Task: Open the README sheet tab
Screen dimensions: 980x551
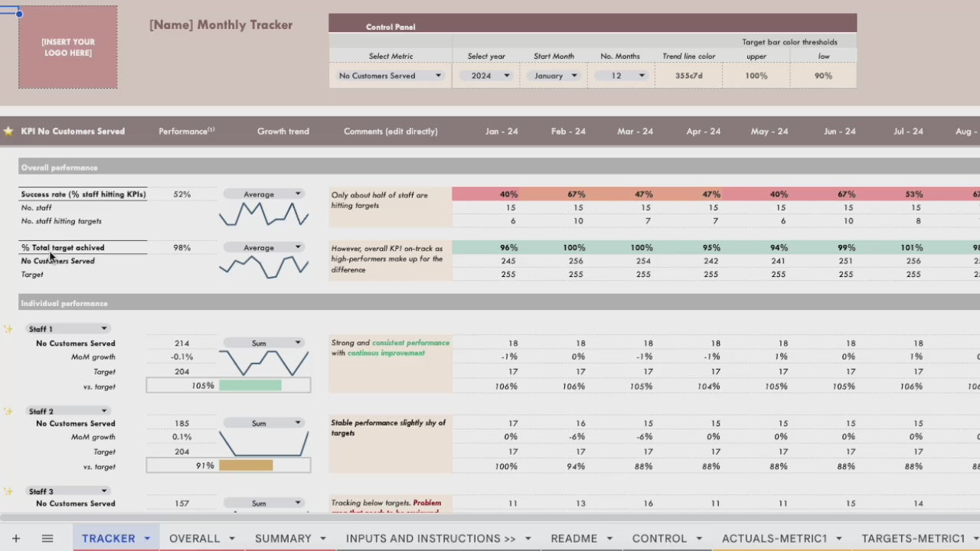Action: 574,539
